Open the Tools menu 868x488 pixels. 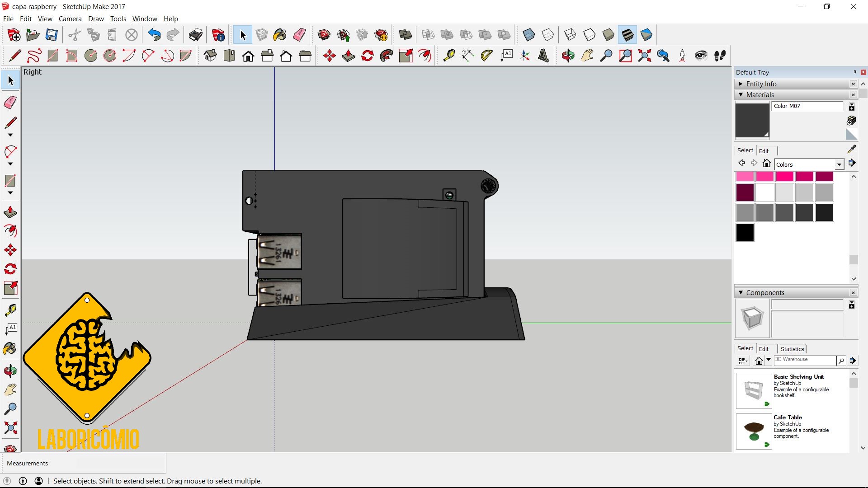tap(118, 19)
